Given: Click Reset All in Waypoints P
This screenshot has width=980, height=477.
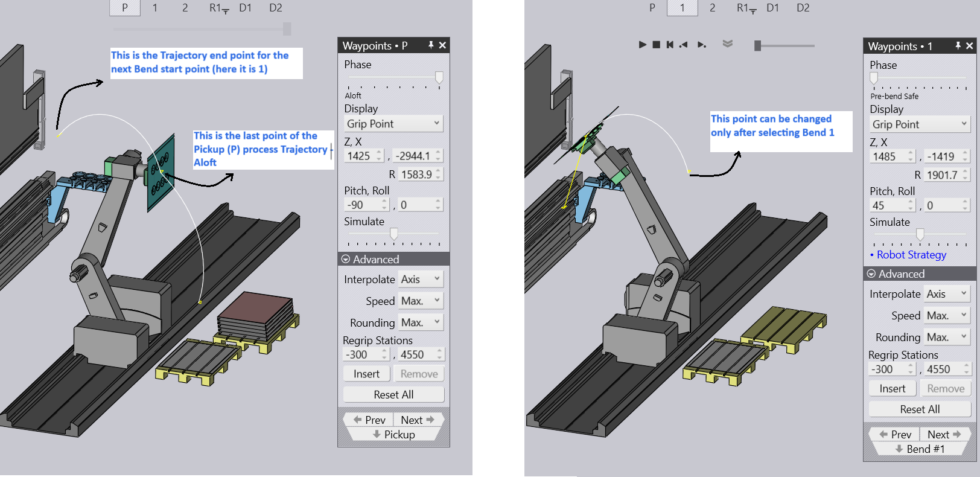Looking at the screenshot, I should coord(393,394).
